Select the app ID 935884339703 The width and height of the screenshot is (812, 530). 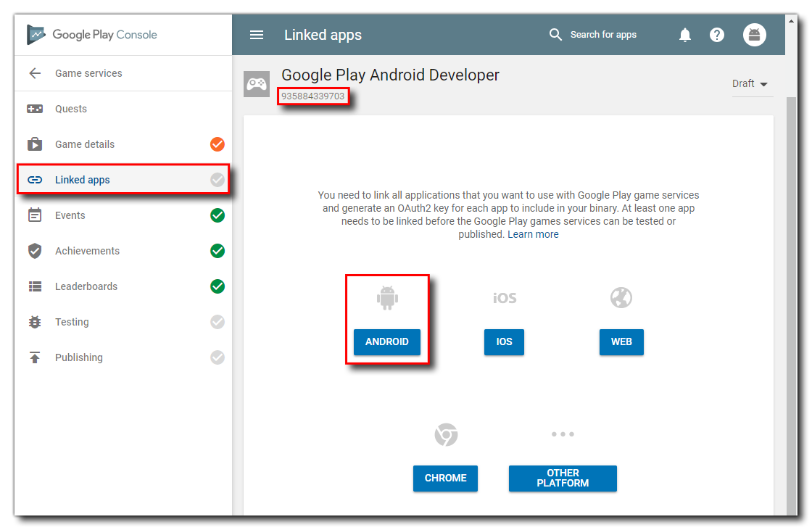312,96
